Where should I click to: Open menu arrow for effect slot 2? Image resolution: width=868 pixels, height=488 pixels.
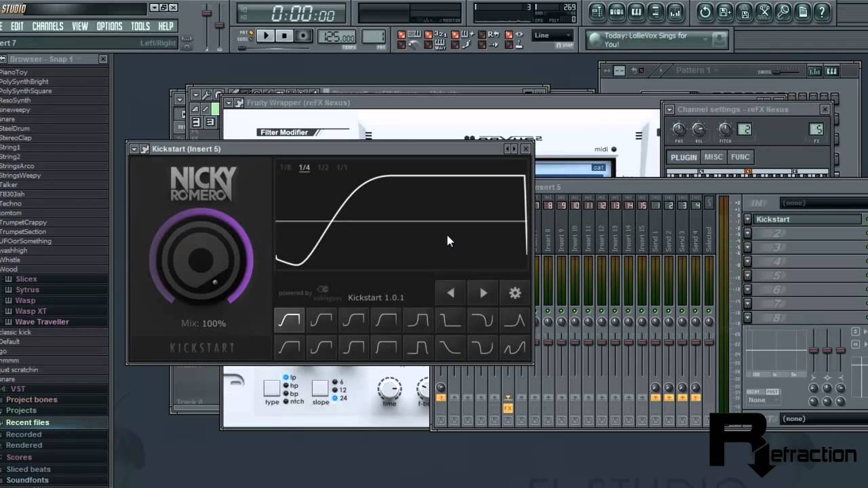747,233
